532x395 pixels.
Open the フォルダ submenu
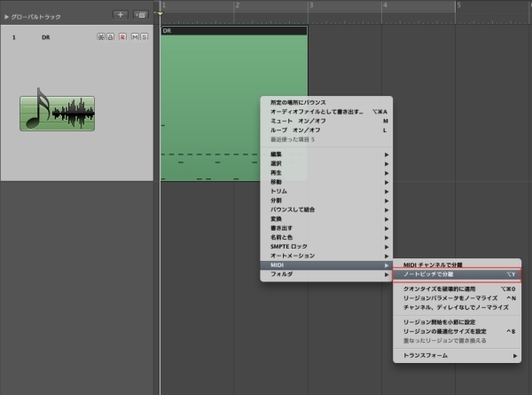point(326,274)
